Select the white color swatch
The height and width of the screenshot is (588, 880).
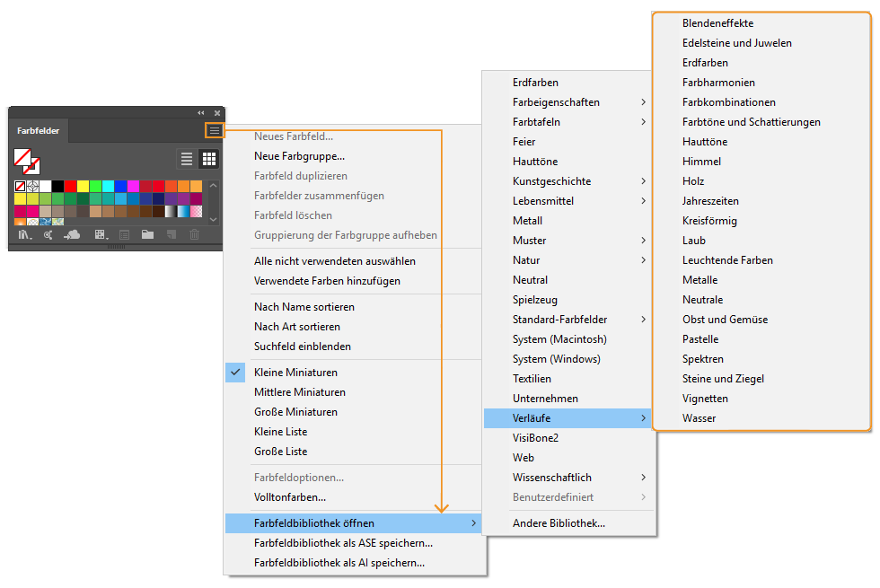coord(46,187)
